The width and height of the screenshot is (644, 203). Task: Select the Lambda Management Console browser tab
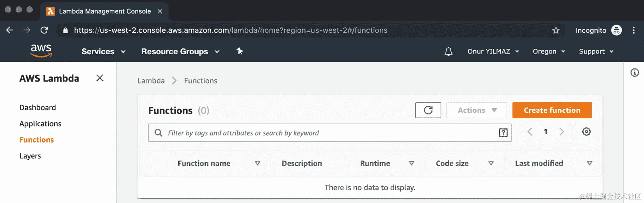coord(104,11)
